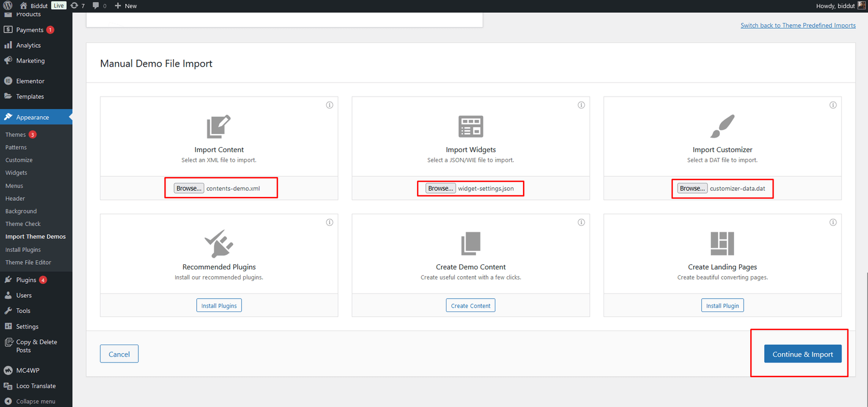Click info icon on Import Customizer card
Image resolution: width=868 pixels, height=407 pixels.
click(x=833, y=105)
